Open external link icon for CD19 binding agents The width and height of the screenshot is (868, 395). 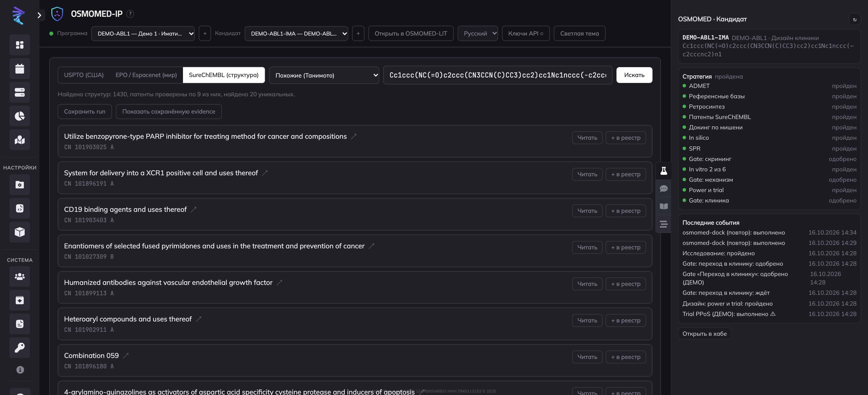point(193,210)
